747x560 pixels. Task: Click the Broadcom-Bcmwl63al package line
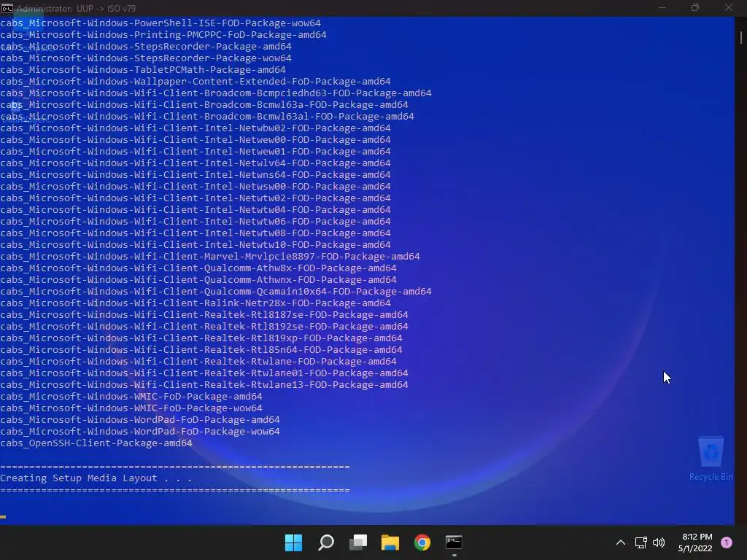[207, 117]
